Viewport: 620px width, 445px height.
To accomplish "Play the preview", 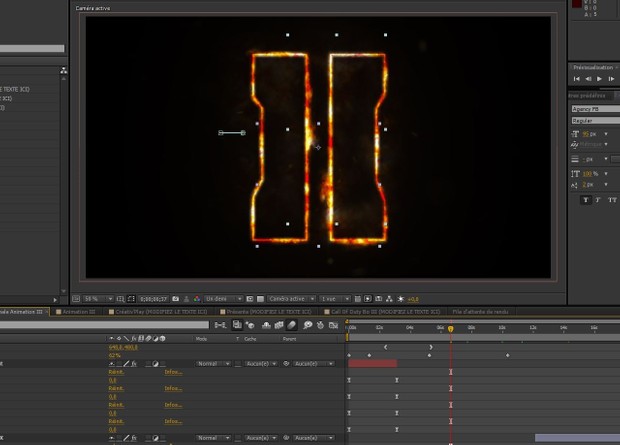I will pos(599,79).
